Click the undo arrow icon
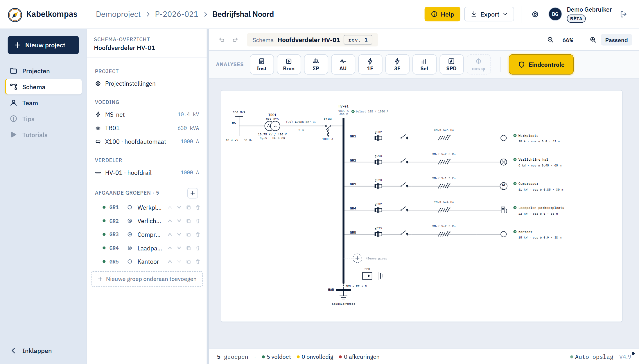The image size is (639, 364). (222, 40)
